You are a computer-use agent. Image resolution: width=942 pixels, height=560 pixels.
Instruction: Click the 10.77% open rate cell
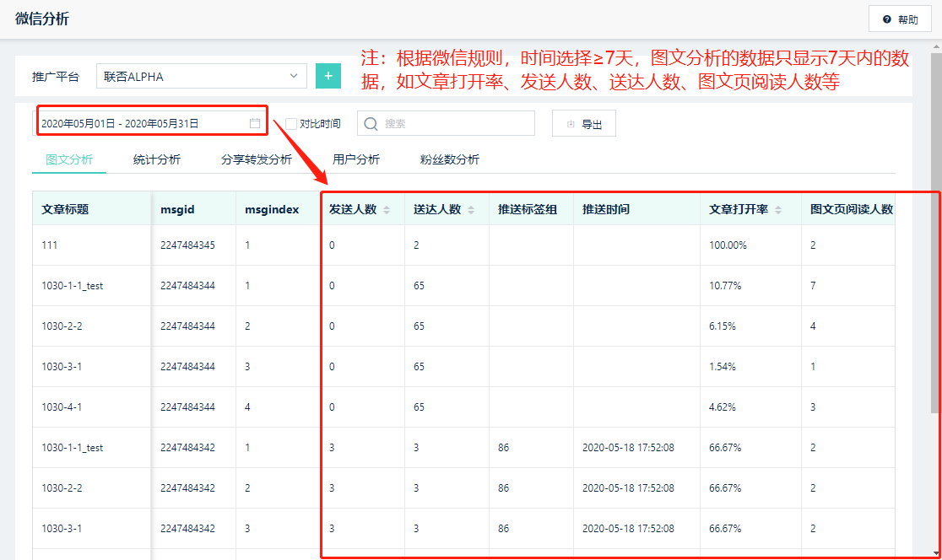click(x=750, y=286)
